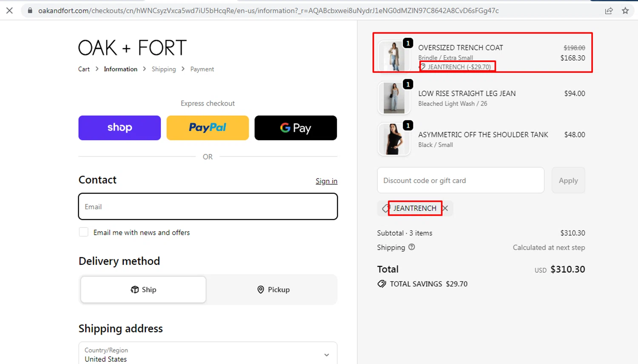This screenshot has width=638, height=364.
Task: Click the $48.00 tank price
Action: click(575, 135)
